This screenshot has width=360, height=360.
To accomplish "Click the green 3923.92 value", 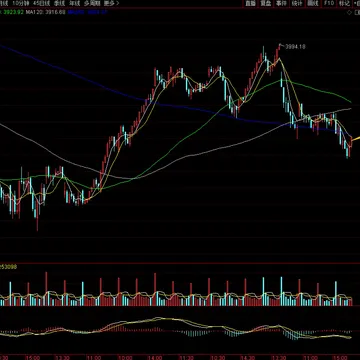I will coord(13,12).
